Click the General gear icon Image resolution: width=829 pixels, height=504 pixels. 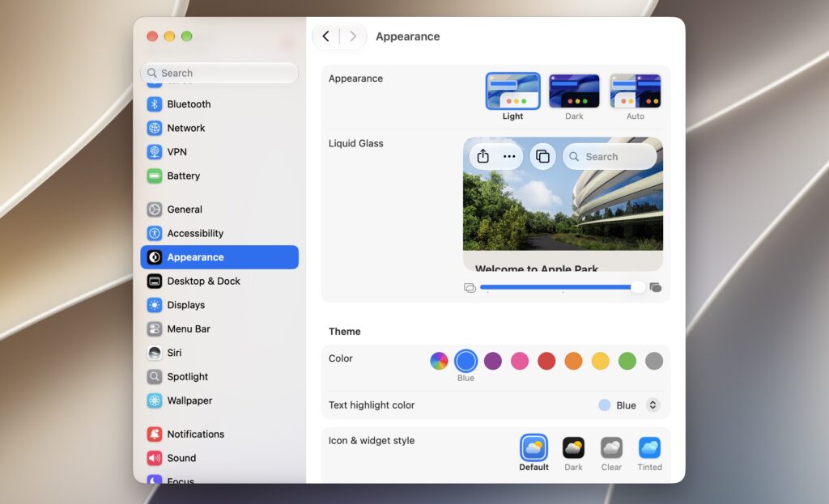155,210
